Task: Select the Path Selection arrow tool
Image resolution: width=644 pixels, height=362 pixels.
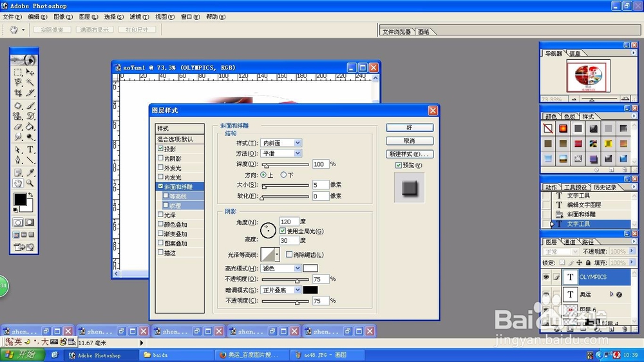Action: (18, 149)
